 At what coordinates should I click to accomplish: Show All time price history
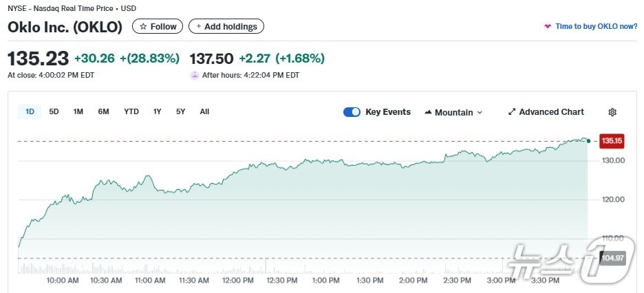204,111
